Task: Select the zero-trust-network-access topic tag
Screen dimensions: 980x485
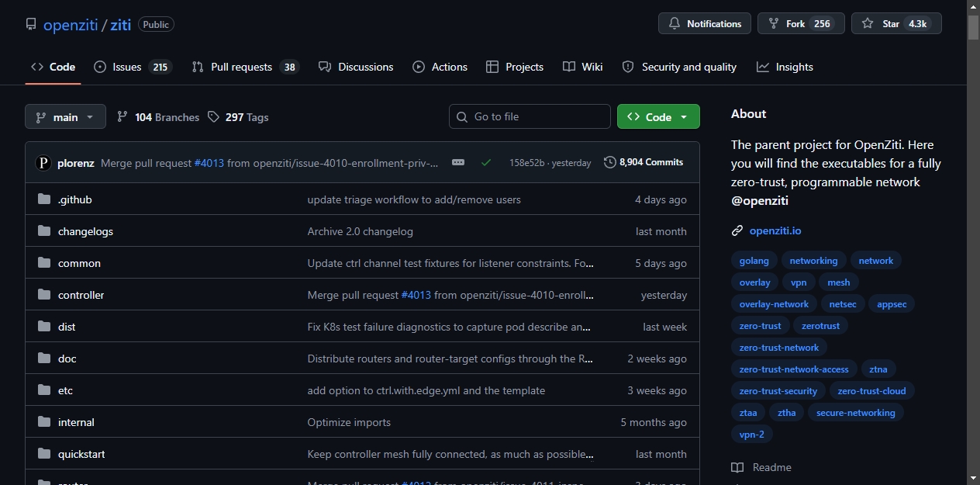Action: point(794,369)
